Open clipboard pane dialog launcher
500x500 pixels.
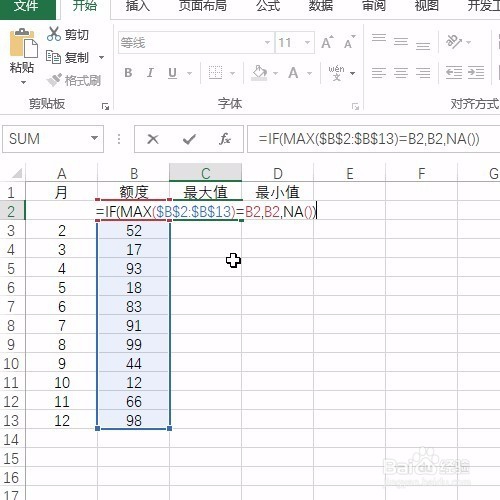tap(105, 106)
